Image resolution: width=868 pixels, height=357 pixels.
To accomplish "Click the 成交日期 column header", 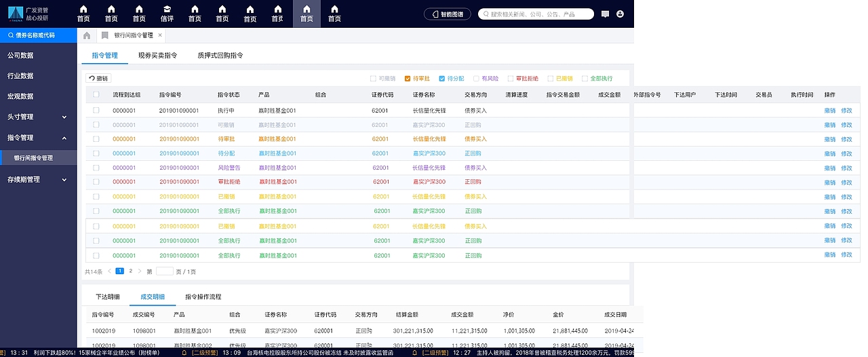I will (616, 315).
